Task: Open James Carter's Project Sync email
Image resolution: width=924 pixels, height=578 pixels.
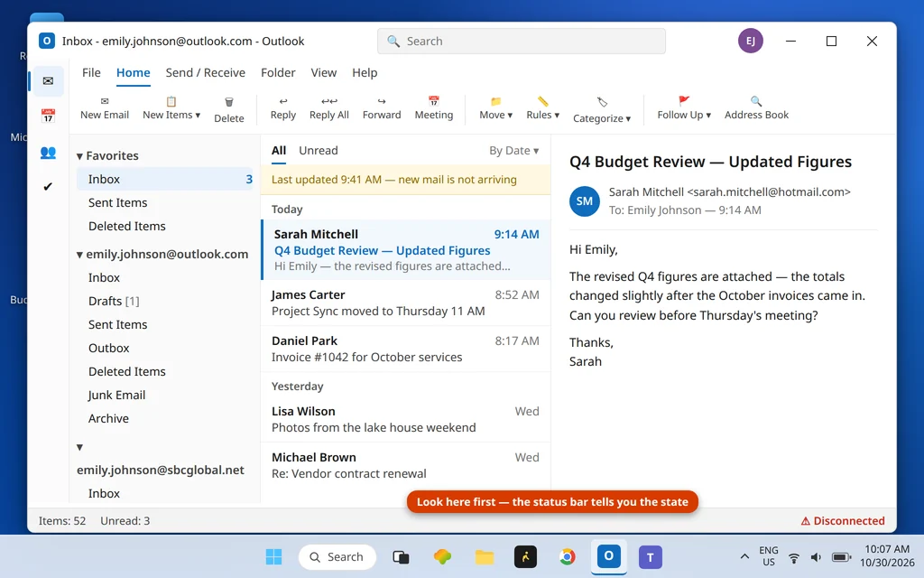Action: coord(406,303)
